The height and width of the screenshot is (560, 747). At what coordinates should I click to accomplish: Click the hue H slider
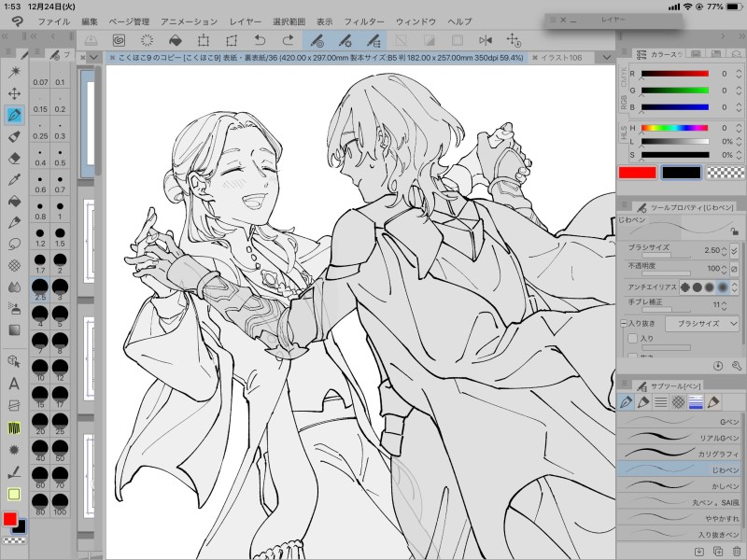pyautogui.click(x=674, y=128)
